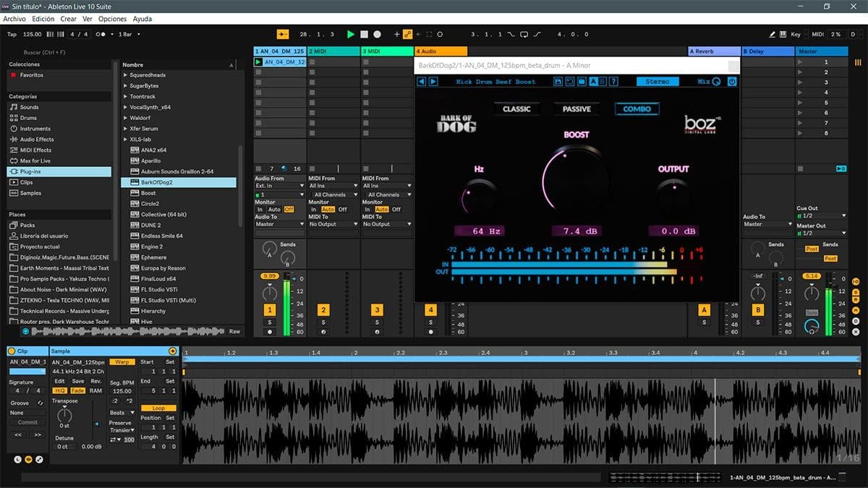Expand the SugarBytes plug-in folder
The height and width of the screenshot is (488, 868).
126,86
